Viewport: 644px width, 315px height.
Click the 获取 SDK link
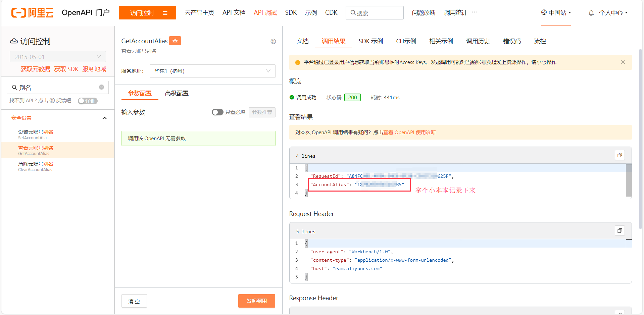[x=66, y=69]
